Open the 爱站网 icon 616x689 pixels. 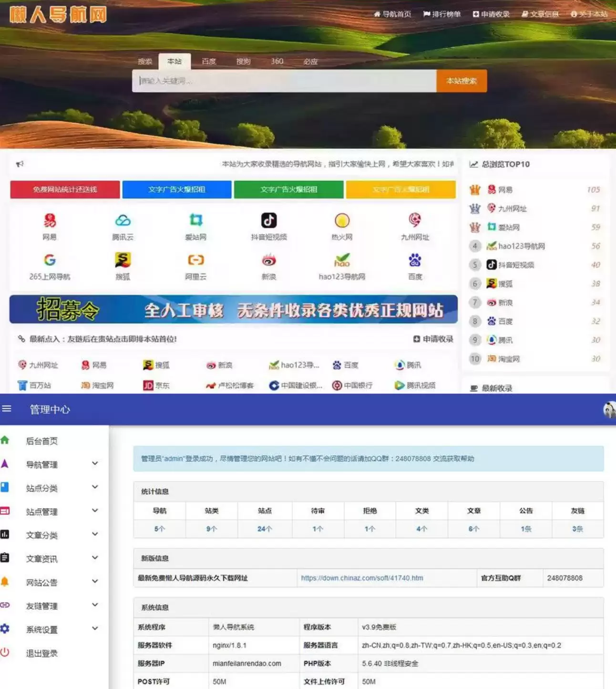tap(196, 220)
